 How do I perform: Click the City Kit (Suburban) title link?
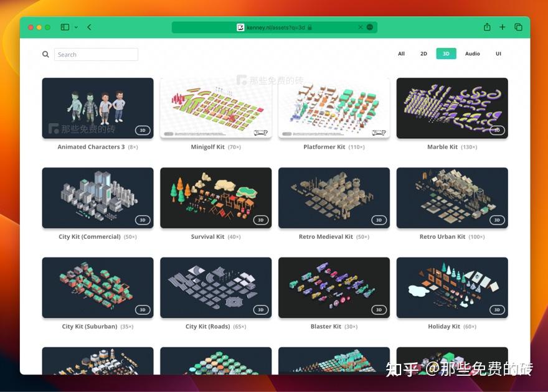[x=90, y=327]
